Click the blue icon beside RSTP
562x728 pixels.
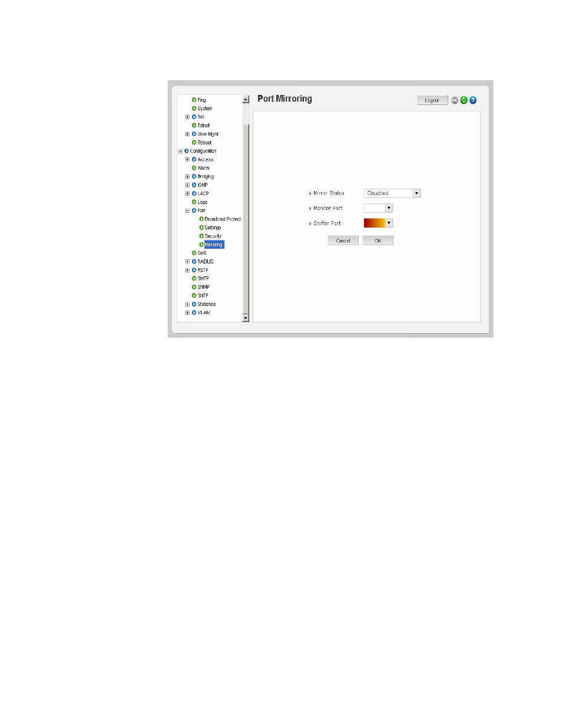click(194, 270)
